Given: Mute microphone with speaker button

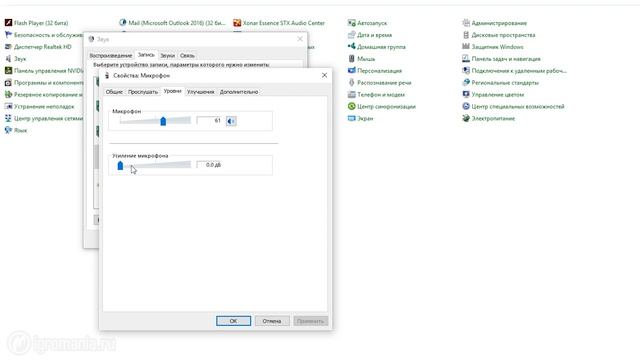Looking at the screenshot, I should point(231,121).
